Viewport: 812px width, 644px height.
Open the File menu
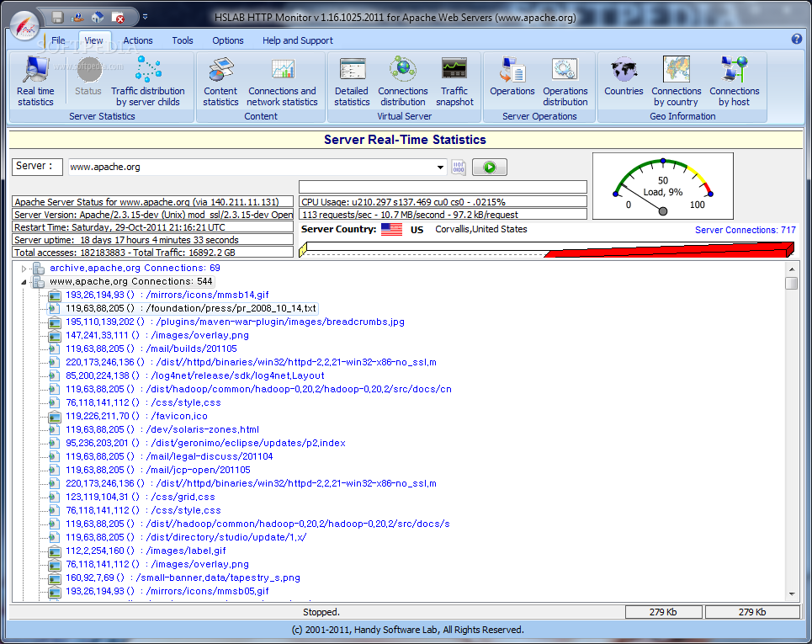point(58,40)
